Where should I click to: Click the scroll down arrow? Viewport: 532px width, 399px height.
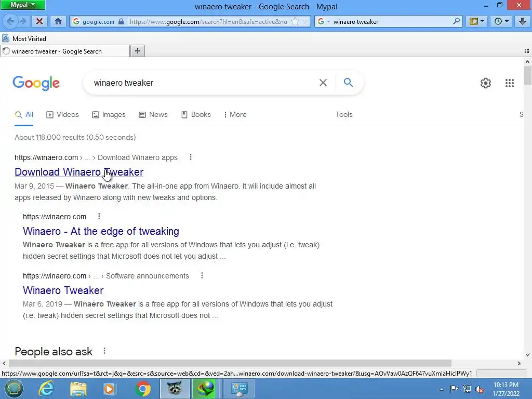click(x=527, y=355)
